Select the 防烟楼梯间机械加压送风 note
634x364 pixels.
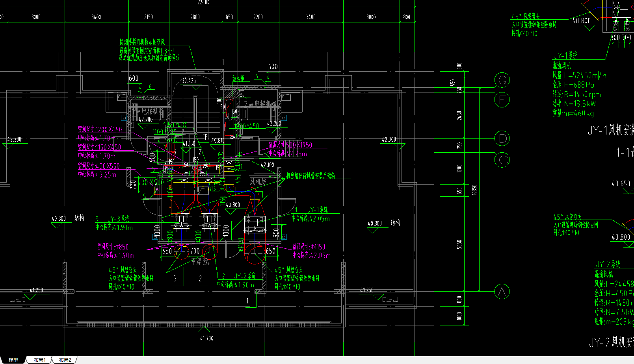pyautogui.click(x=142, y=42)
